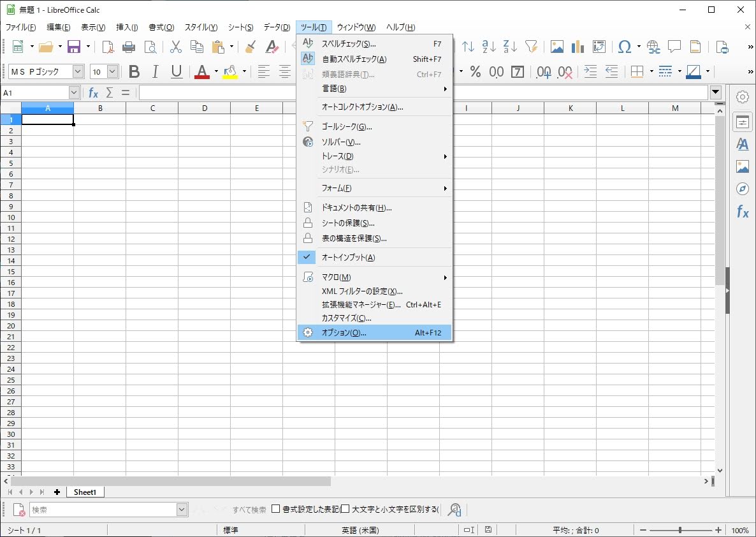Apply percent format with the % icon

click(476, 72)
